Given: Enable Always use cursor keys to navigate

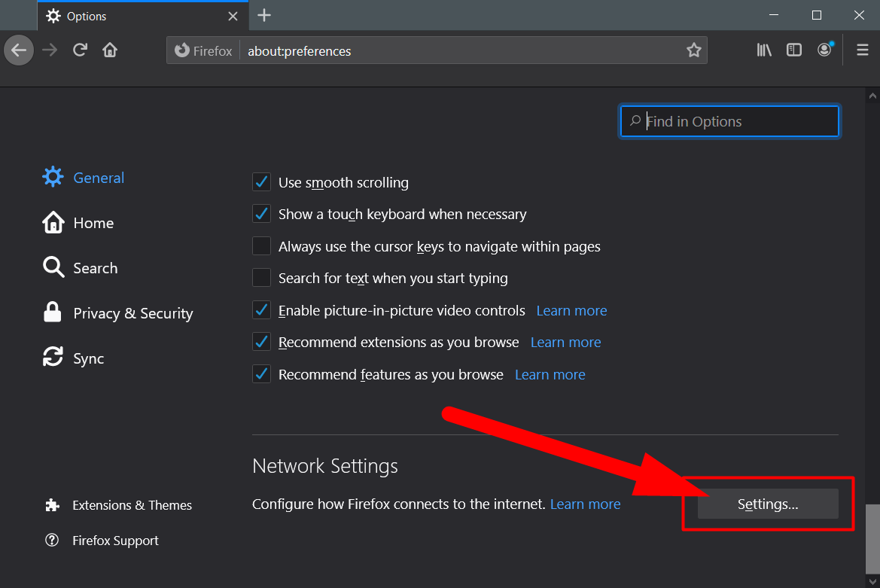Looking at the screenshot, I should (x=261, y=246).
